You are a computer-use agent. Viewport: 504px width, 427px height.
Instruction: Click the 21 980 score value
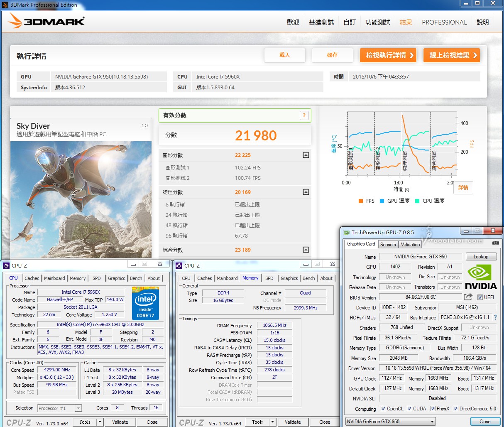pyautogui.click(x=256, y=135)
